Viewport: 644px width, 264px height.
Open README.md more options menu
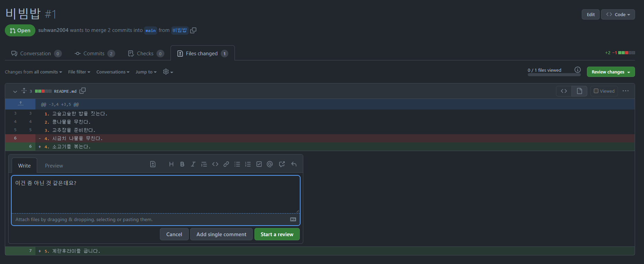625,91
